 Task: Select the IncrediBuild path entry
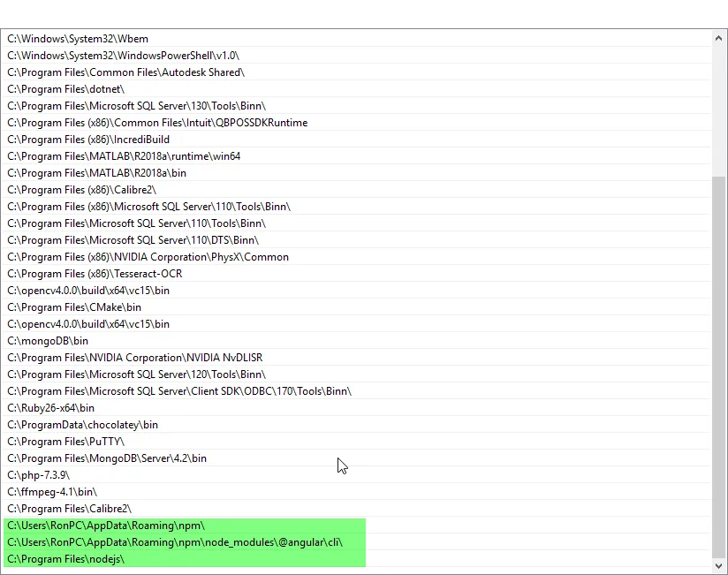[357, 140]
